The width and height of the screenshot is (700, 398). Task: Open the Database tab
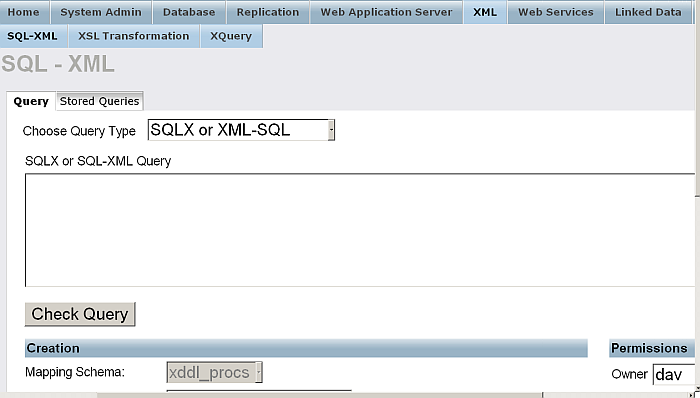pos(189,12)
